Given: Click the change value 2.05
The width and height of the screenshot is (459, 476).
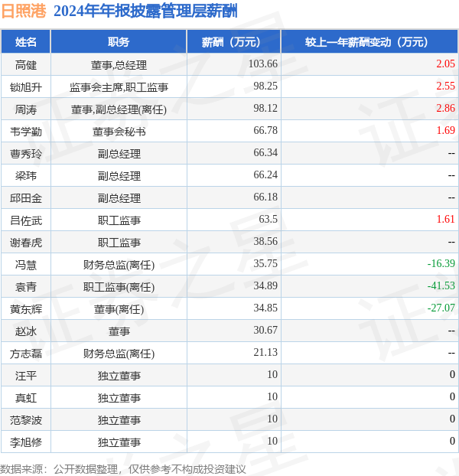Looking at the screenshot, I should click(445, 64).
